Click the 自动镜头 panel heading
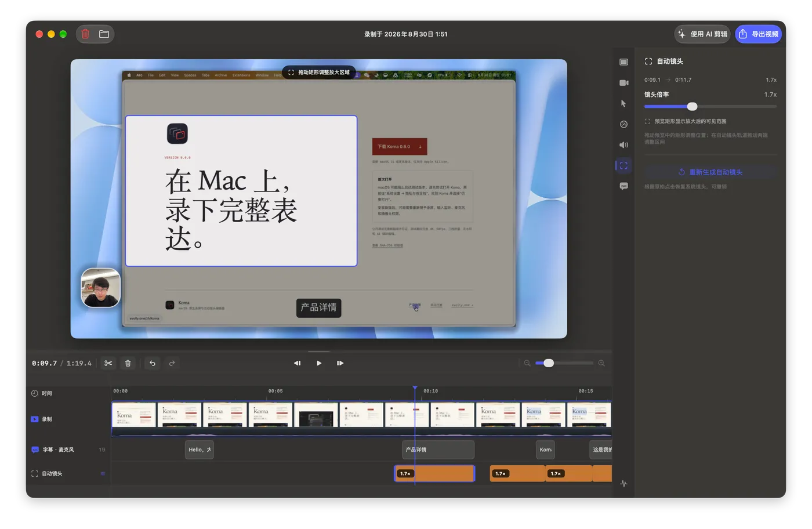 point(670,61)
